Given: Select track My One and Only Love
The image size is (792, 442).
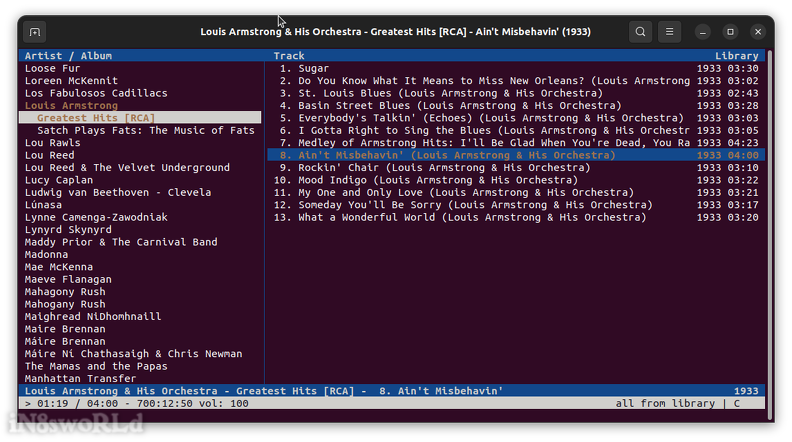Looking at the screenshot, I should tap(516, 192).
